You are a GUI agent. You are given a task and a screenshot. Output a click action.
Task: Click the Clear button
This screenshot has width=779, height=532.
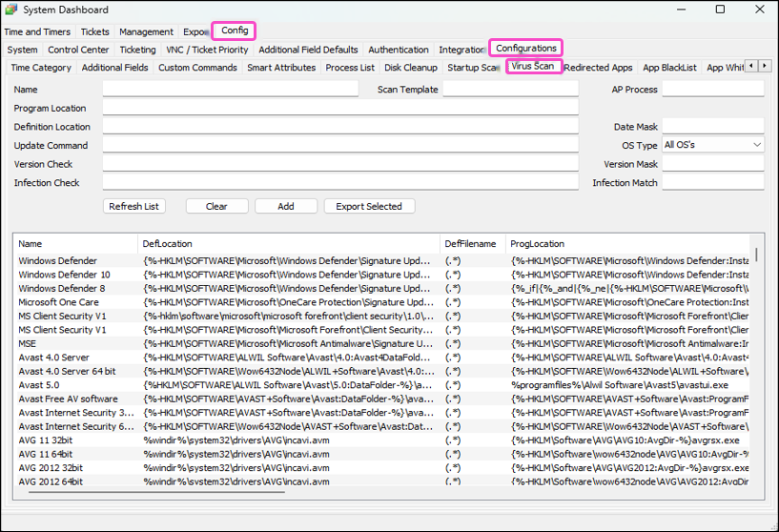tap(216, 206)
